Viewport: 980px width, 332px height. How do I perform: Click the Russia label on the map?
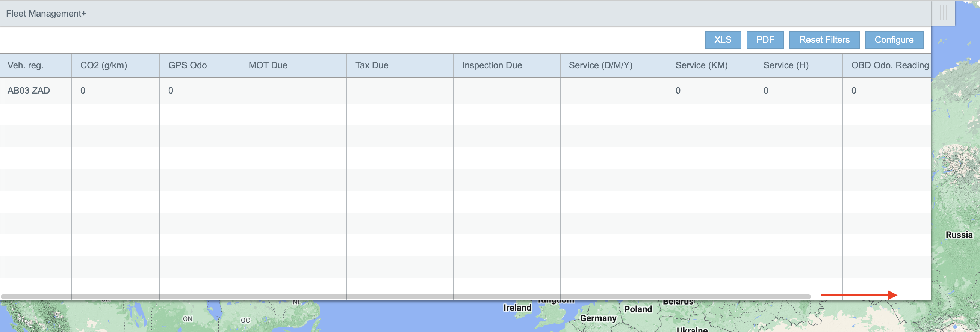pos(959,235)
